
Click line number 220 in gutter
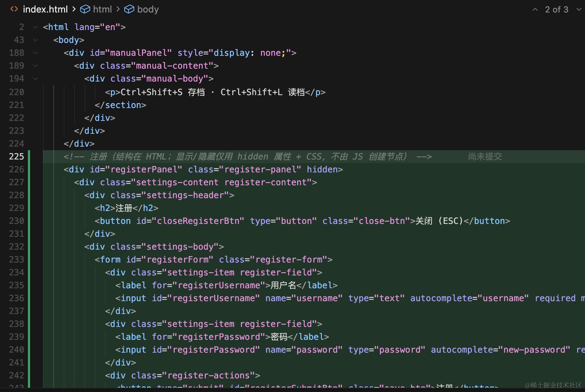pyautogui.click(x=16, y=92)
